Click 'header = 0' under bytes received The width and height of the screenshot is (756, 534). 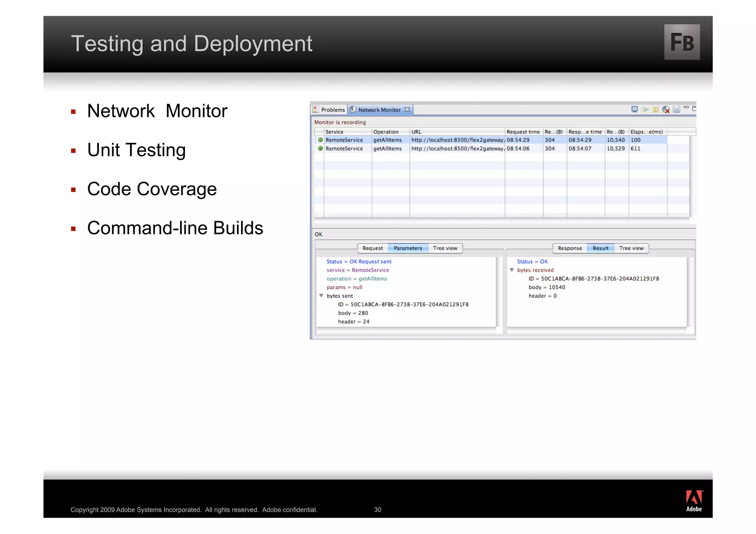[542, 296]
